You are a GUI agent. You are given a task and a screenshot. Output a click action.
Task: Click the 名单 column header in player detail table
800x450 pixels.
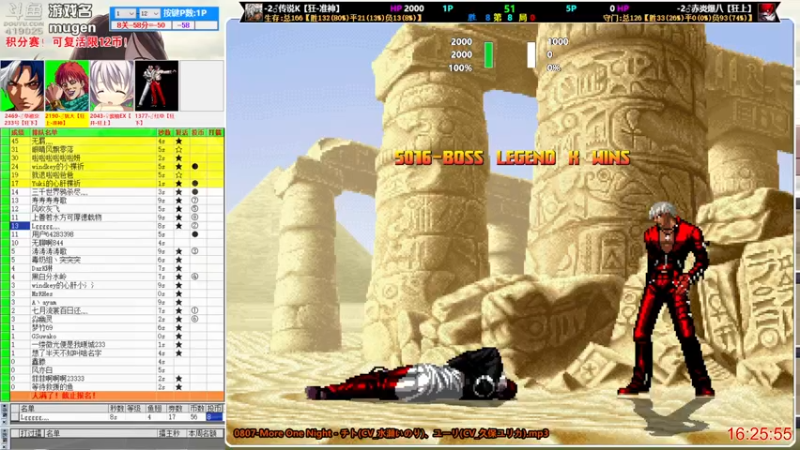[64, 408]
